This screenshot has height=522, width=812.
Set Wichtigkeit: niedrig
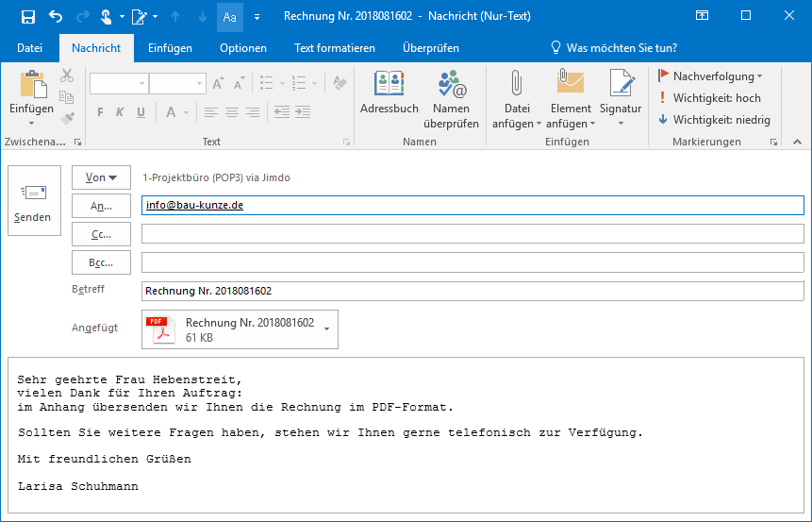[714, 120]
